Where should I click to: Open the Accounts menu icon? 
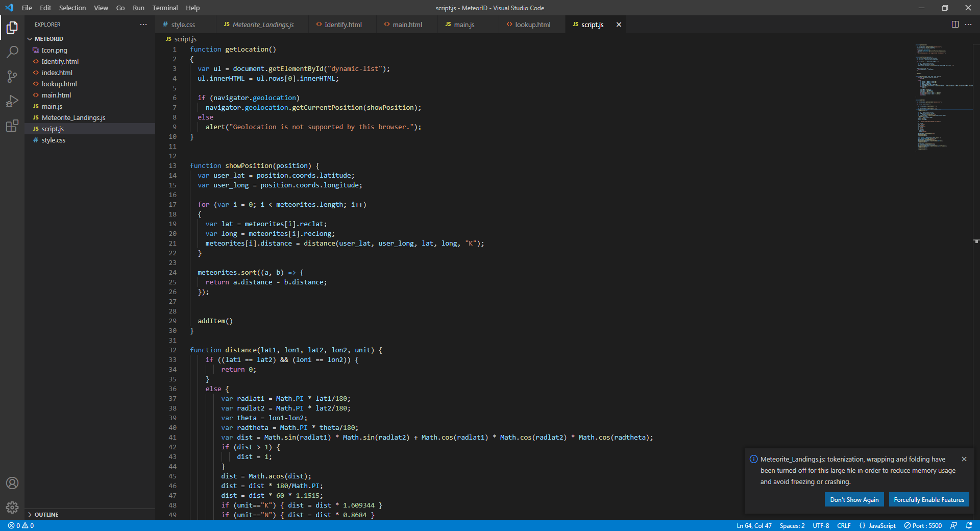tap(12, 483)
